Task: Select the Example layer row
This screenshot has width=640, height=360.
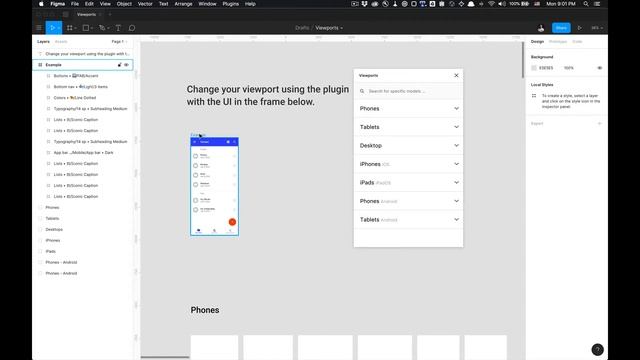Action: click(83, 65)
